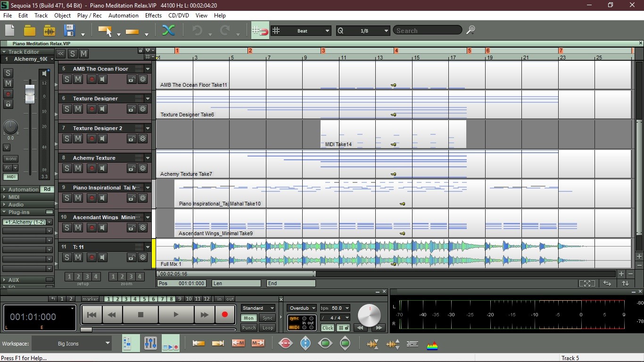Click the red M right-arrow marker icon
Image resolution: width=644 pixels, height=362 pixels.
click(258, 343)
